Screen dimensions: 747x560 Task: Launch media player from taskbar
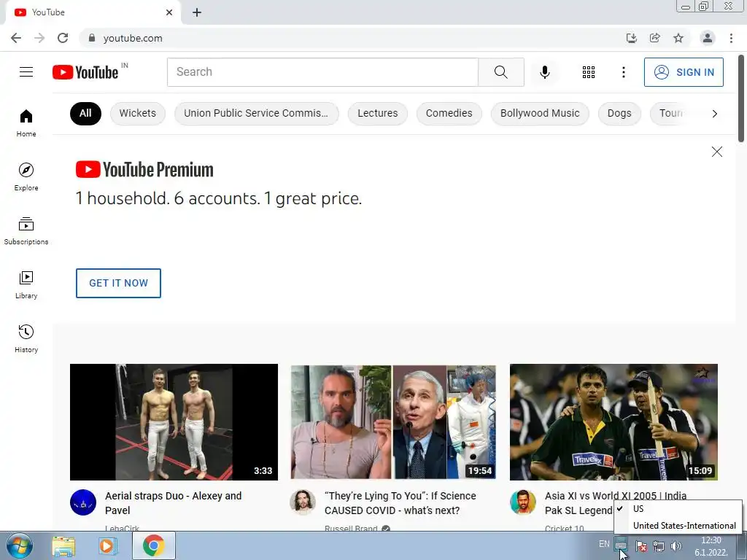108,545
